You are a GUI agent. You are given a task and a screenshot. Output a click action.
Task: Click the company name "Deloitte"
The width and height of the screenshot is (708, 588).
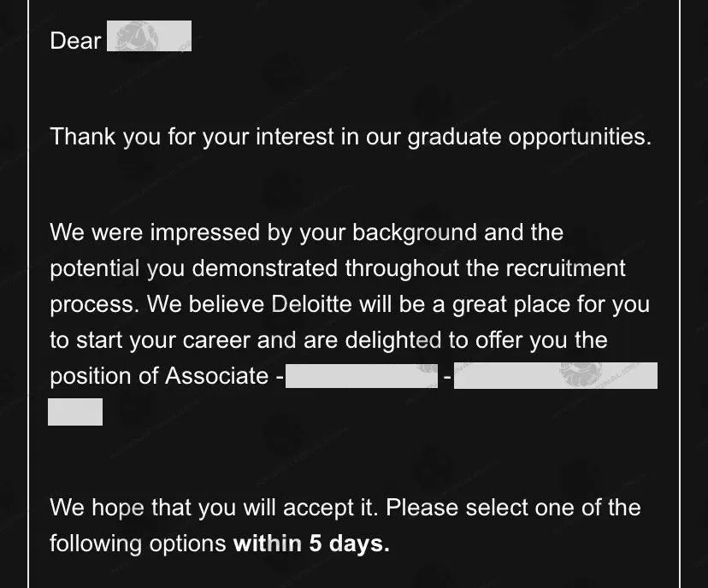coord(311,304)
